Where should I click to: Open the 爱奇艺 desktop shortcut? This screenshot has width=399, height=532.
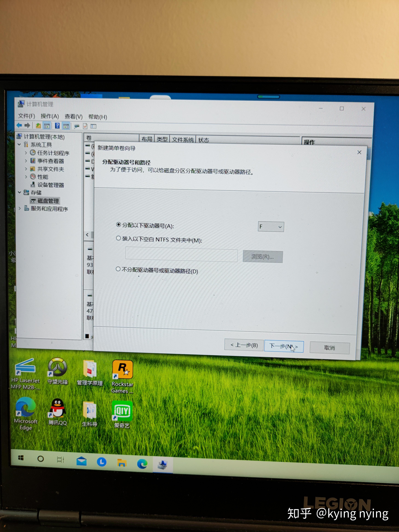pyautogui.click(x=122, y=414)
